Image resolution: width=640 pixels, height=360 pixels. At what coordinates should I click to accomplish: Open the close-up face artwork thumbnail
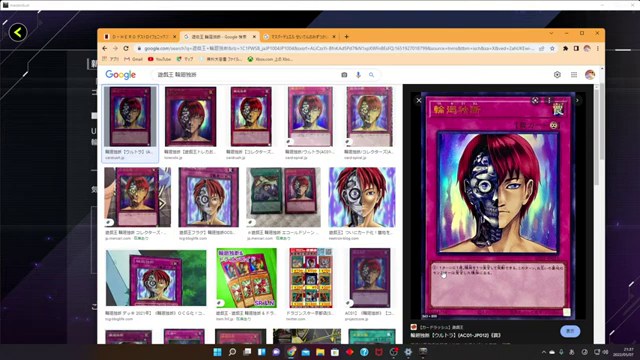362,197
